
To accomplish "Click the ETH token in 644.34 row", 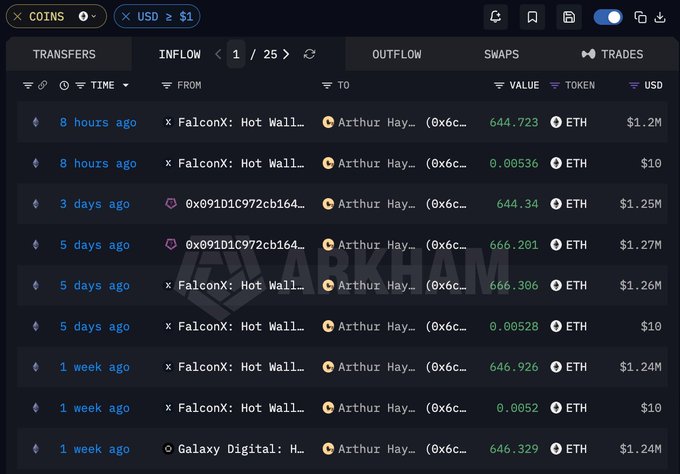I will coord(569,204).
